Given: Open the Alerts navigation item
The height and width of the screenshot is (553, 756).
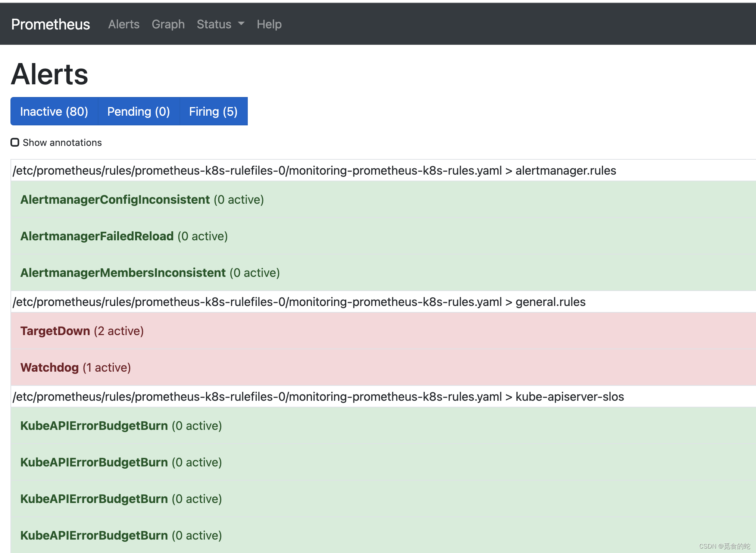Looking at the screenshot, I should (x=124, y=24).
